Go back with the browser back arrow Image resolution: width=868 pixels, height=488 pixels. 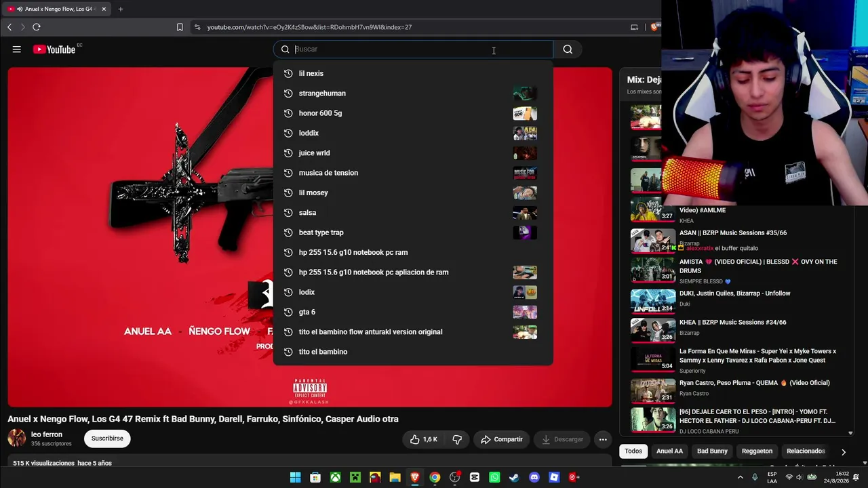9,27
